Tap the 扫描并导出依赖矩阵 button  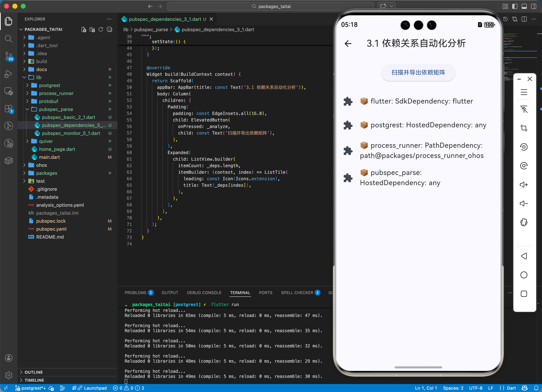click(x=418, y=72)
